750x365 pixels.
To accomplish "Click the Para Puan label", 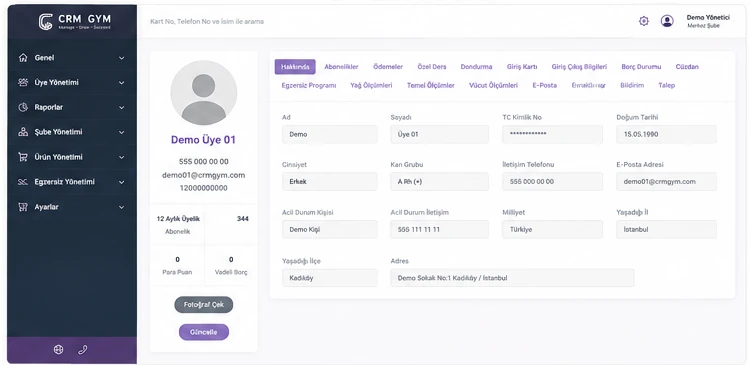I will point(177,272).
